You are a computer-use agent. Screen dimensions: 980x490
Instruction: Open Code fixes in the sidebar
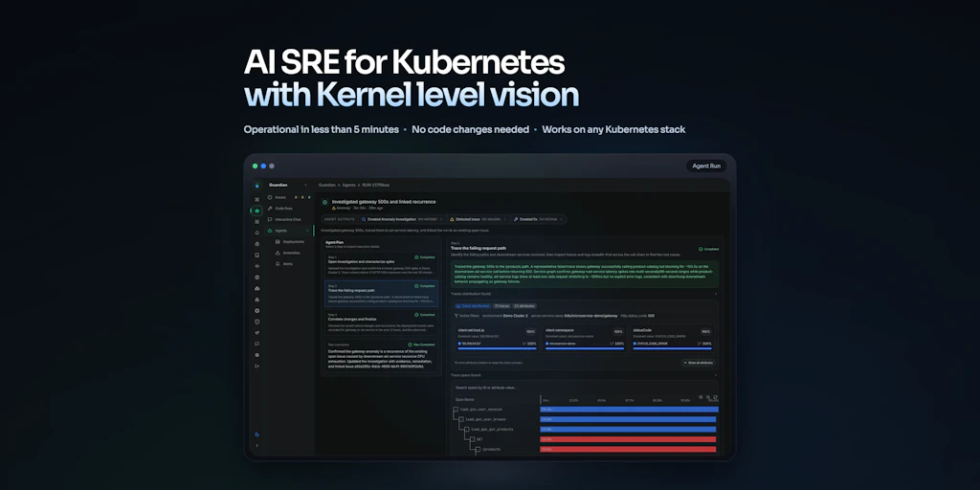(287, 208)
